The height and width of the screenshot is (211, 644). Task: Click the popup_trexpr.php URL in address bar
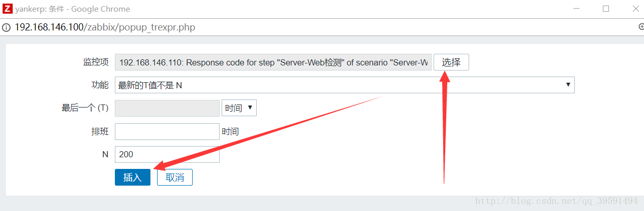coord(105,27)
